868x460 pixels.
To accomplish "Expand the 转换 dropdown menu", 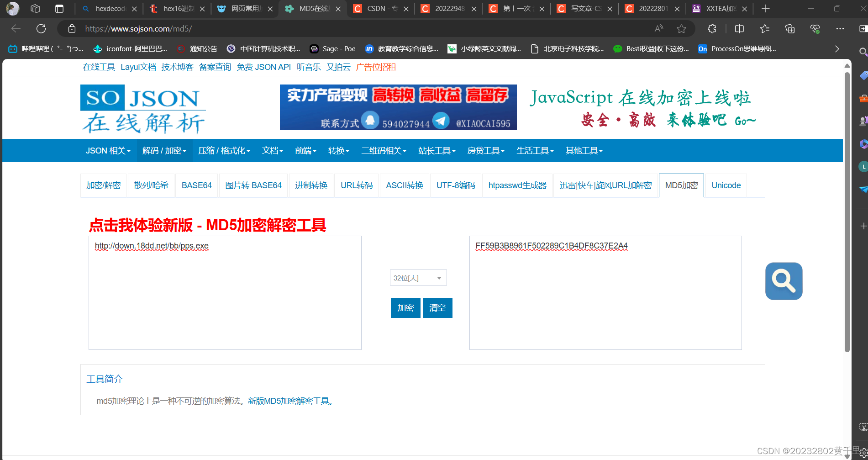I will [x=339, y=151].
